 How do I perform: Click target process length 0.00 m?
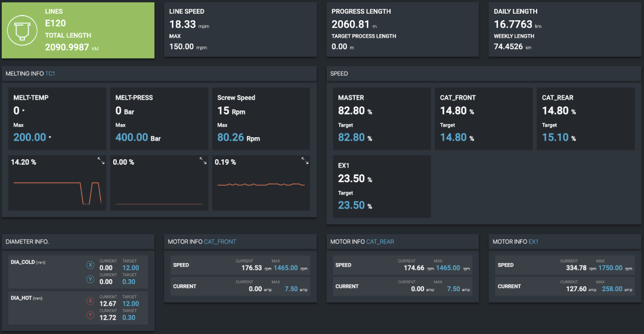pyautogui.click(x=343, y=47)
